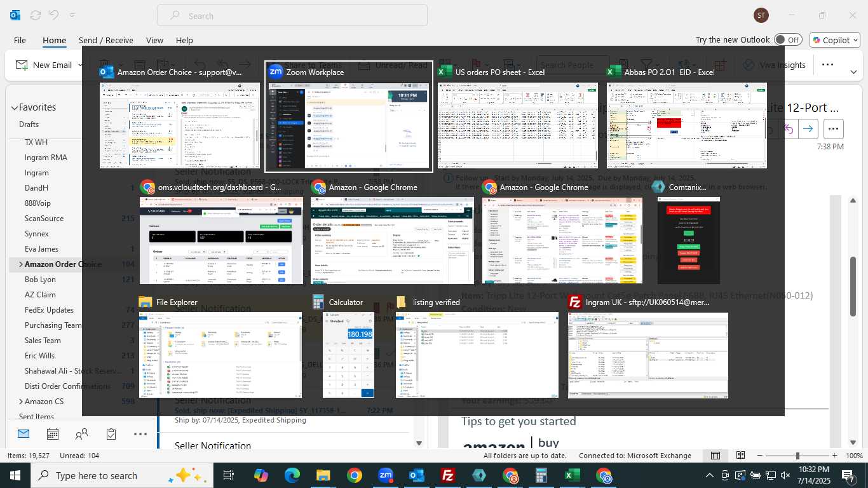
Task: Switch to Mail view icon
Action: pos(24,434)
